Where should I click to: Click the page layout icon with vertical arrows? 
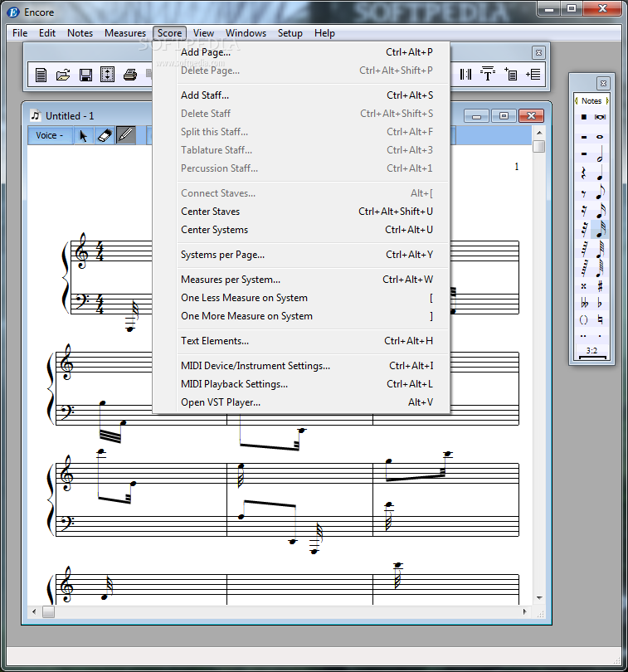(107, 75)
